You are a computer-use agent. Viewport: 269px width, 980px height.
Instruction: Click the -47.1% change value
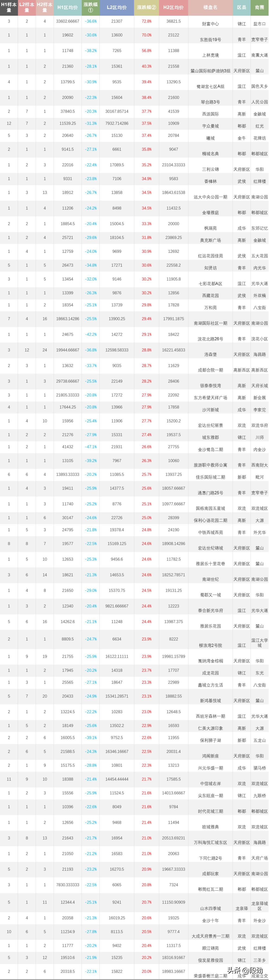tap(91, 447)
